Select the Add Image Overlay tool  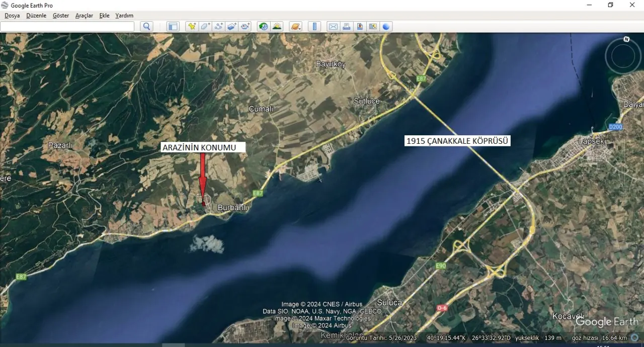tap(232, 27)
